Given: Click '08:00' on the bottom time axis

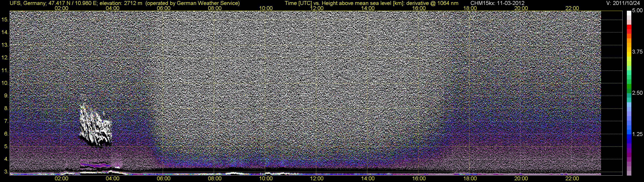Looking at the screenshot, I should (x=215, y=179).
